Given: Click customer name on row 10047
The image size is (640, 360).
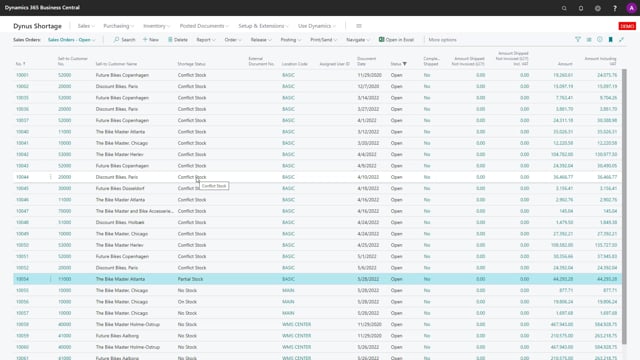Looking at the screenshot, I should (135, 211).
